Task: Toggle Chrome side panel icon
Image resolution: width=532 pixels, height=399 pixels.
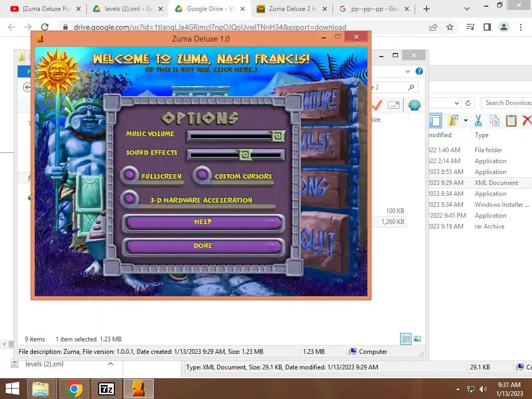Action: 487,27
